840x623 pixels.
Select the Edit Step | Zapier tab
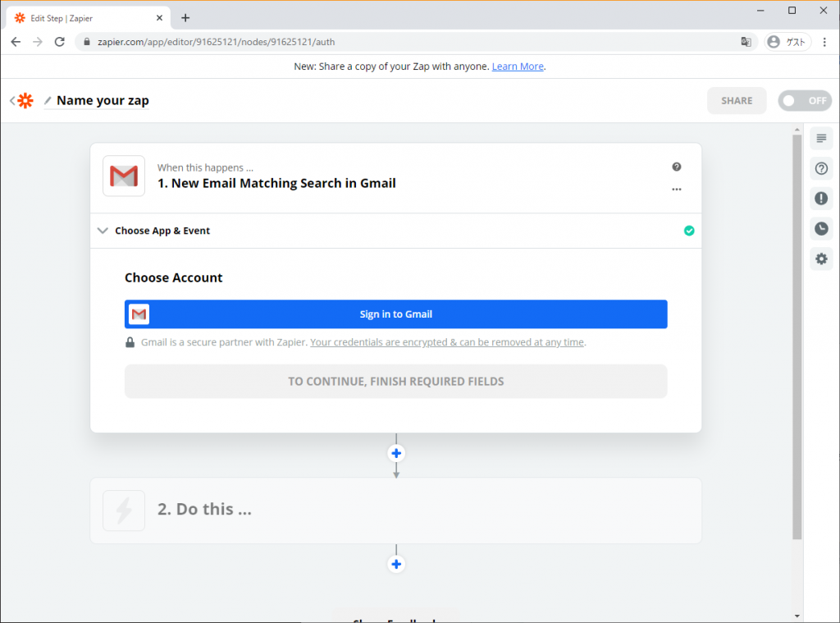(x=89, y=18)
